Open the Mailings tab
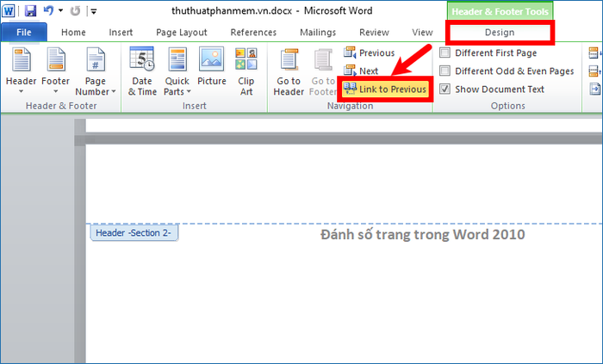 point(318,32)
